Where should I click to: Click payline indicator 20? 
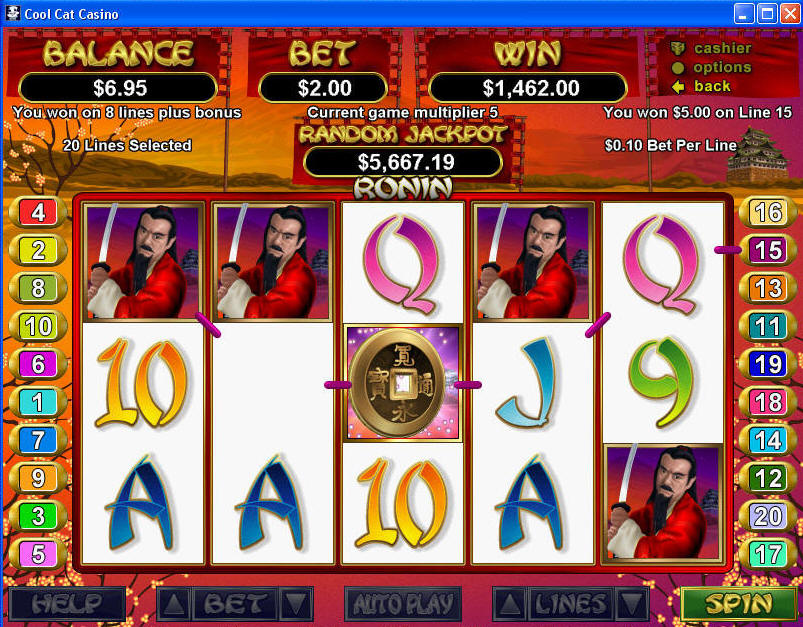[x=768, y=516]
